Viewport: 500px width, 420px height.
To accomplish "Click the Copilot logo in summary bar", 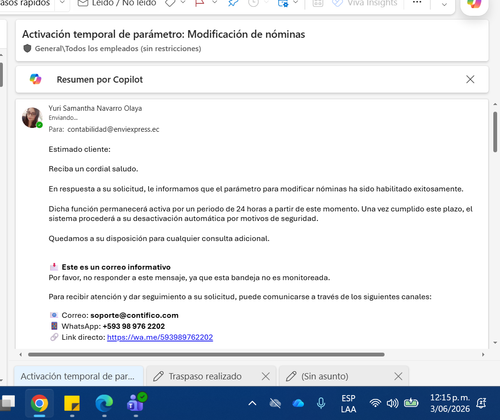I will pos(35,79).
